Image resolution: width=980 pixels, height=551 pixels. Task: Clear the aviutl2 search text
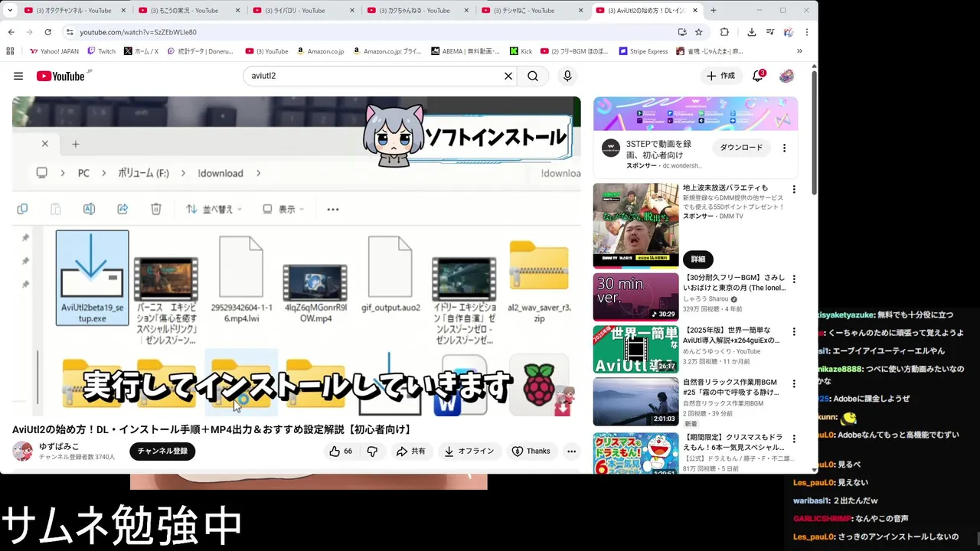508,76
